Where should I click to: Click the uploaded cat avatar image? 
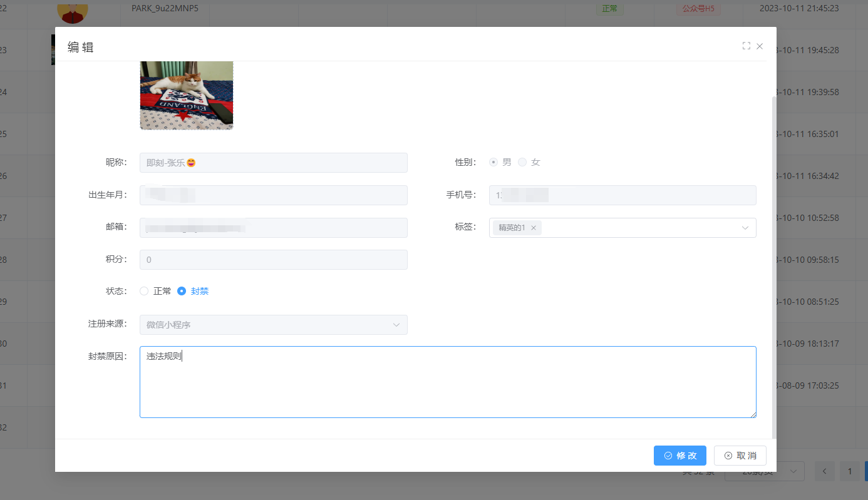point(187,95)
